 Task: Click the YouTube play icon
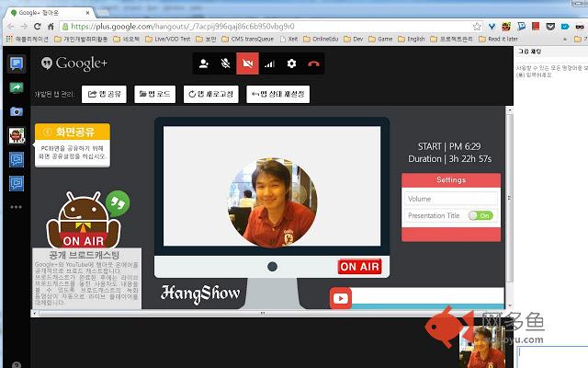click(x=341, y=298)
